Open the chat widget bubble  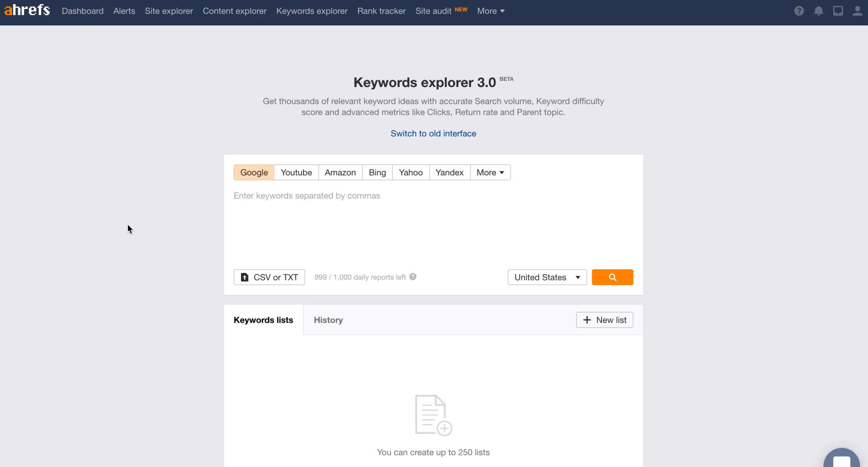(x=842, y=457)
